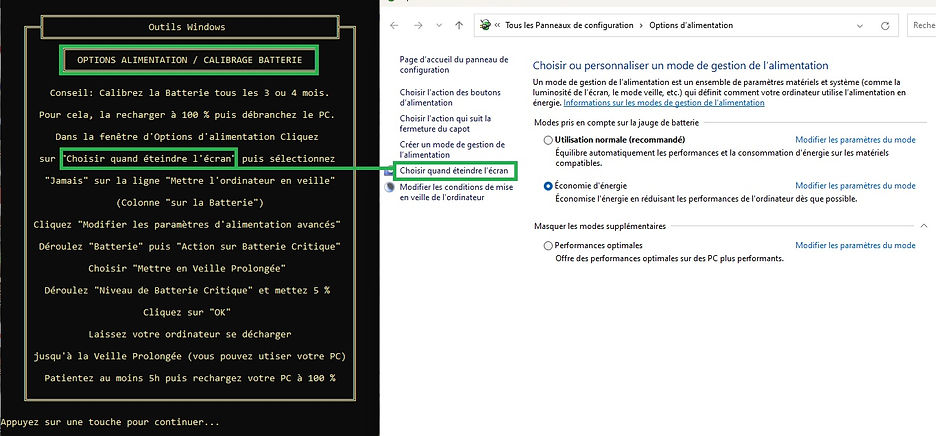Click the Outils Windows title in console
Image resolution: width=936 pixels, height=436 pixels.
(187, 27)
